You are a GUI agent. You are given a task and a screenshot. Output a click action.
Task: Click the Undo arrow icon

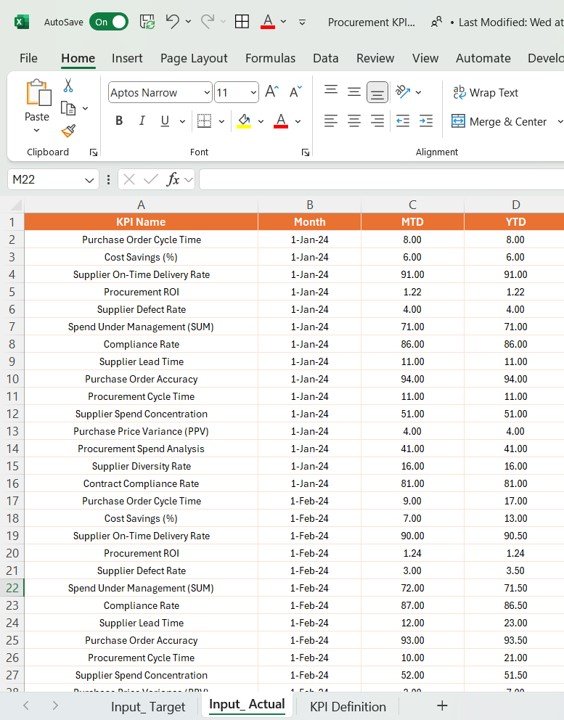point(172,22)
